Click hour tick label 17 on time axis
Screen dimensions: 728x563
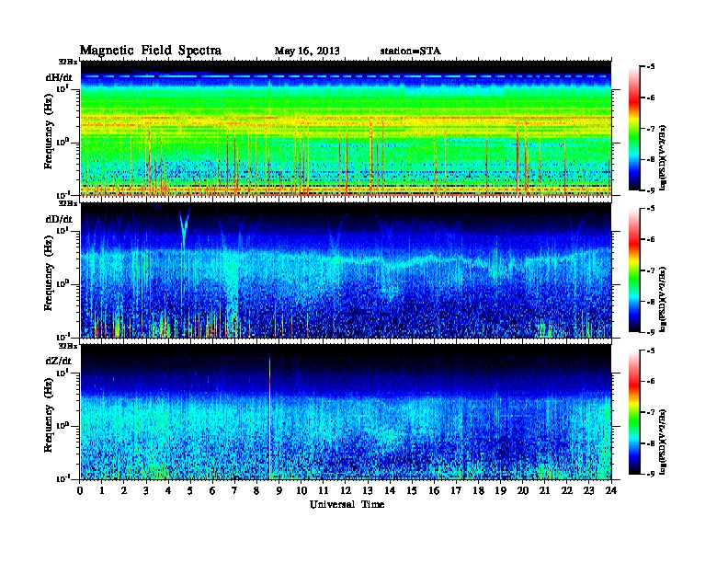point(457,490)
